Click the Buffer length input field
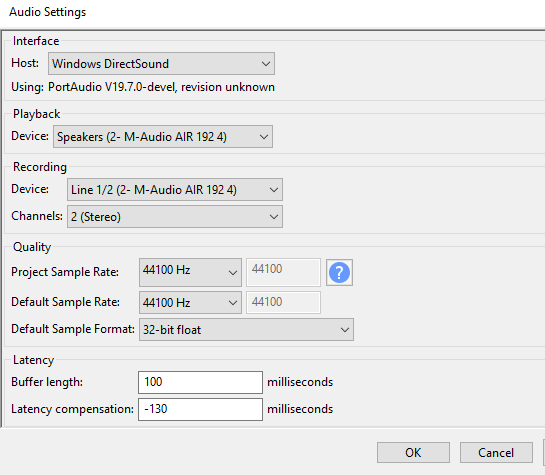The image size is (545, 475). click(200, 382)
